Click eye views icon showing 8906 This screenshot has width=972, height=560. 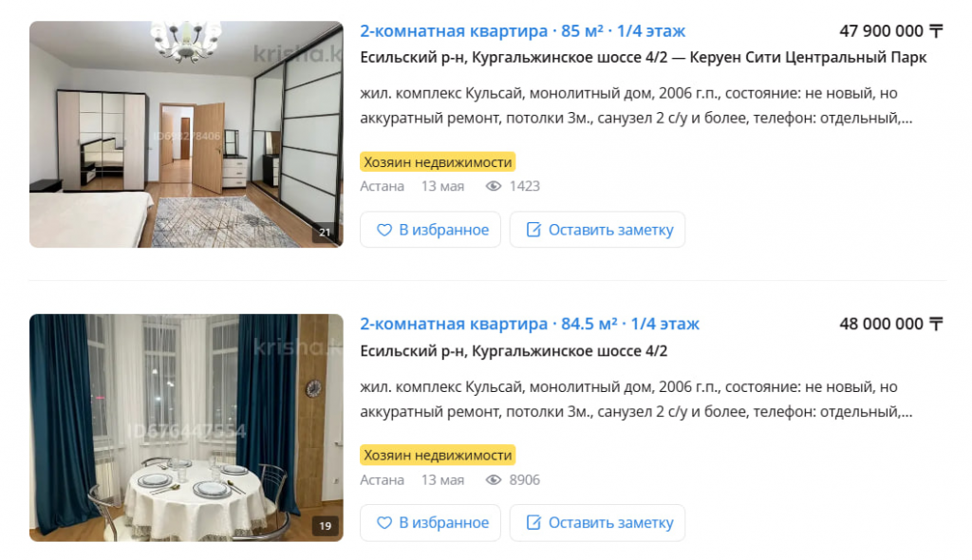(x=494, y=479)
